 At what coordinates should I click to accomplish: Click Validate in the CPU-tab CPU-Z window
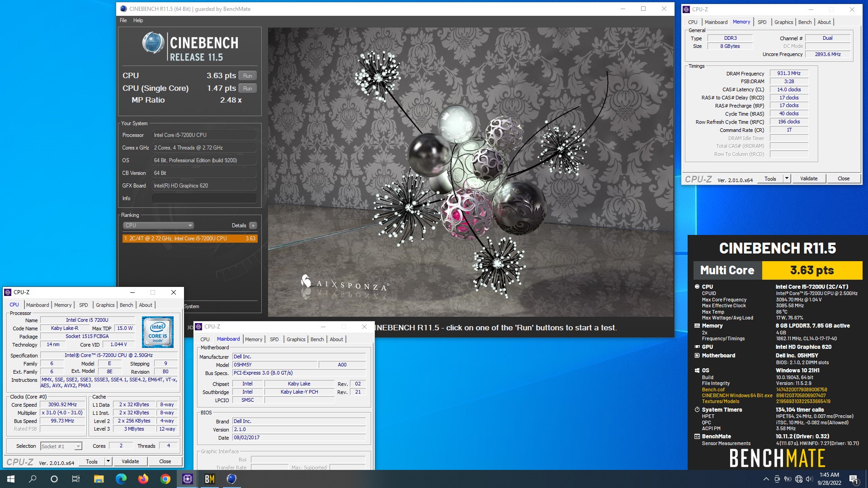130,461
